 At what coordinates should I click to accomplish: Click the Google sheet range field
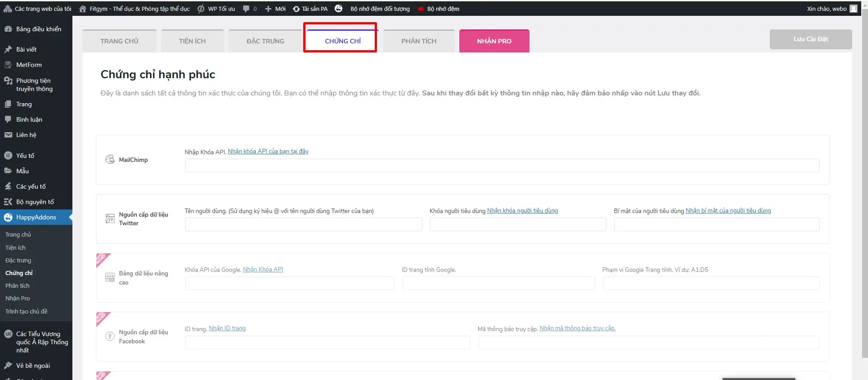[x=711, y=283]
